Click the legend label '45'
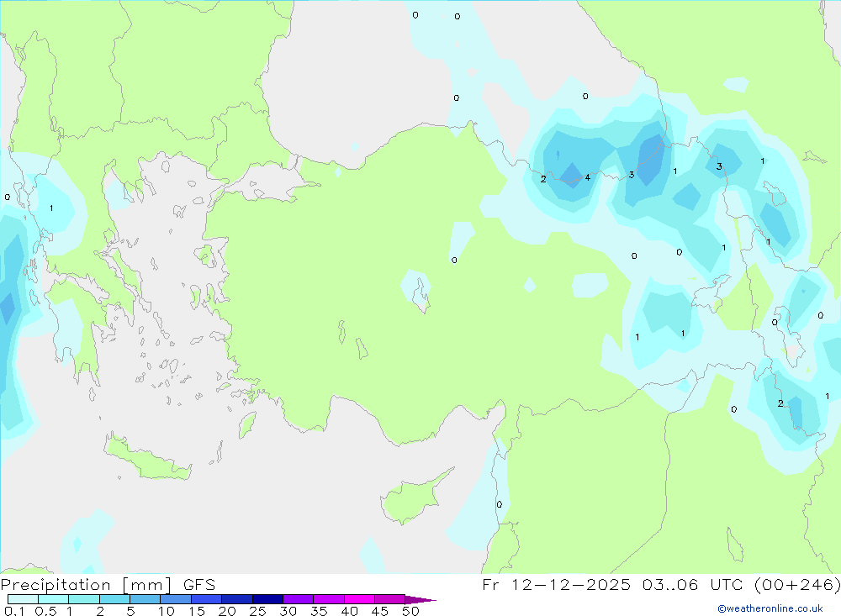This screenshot has width=841, height=616. click(380, 611)
